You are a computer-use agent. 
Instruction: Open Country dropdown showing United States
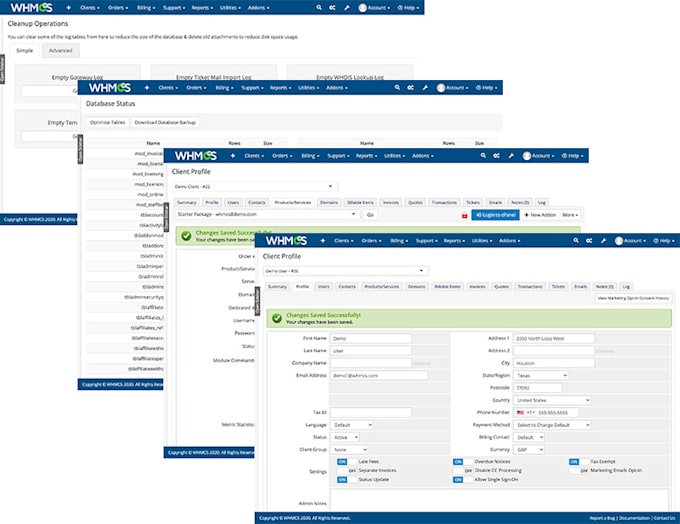[552, 400]
